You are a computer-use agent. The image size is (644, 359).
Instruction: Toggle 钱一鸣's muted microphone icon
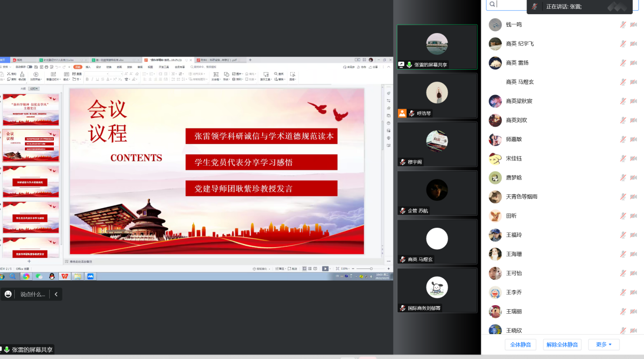[x=623, y=24]
